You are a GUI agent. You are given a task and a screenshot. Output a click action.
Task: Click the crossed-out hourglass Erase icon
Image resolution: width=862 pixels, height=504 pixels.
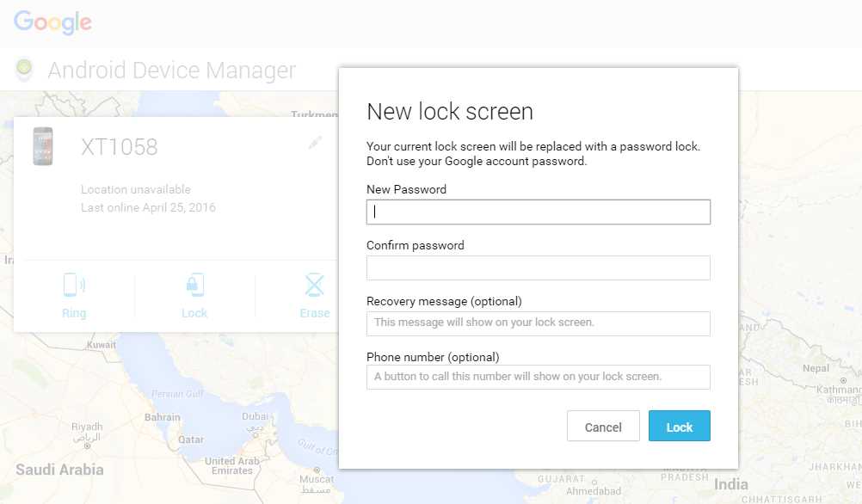coord(314,284)
